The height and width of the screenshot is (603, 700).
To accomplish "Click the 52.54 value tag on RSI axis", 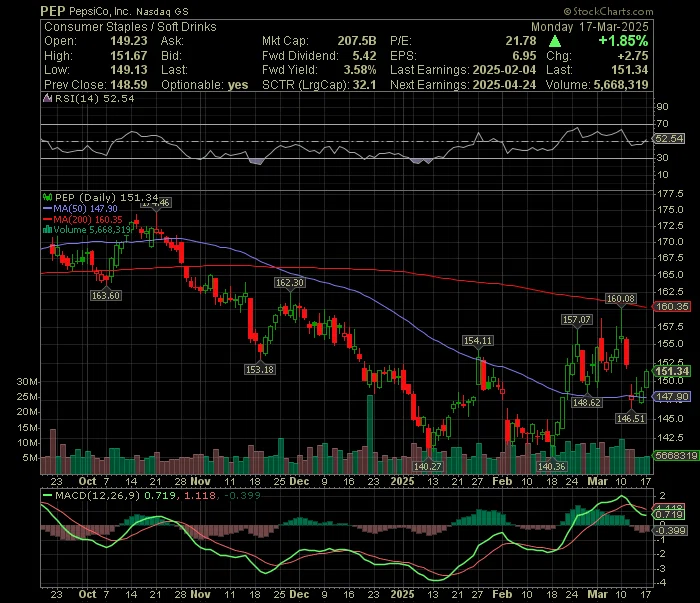I will [x=669, y=139].
